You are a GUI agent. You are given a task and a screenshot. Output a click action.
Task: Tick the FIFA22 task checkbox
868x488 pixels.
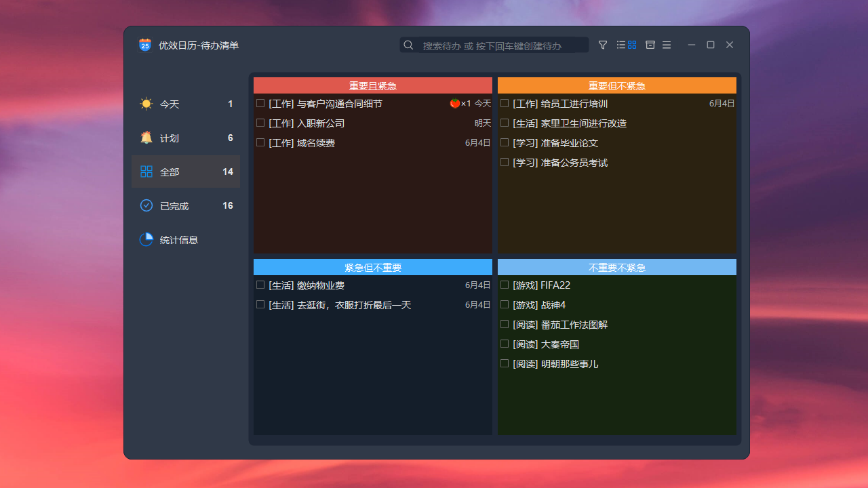(505, 285)
